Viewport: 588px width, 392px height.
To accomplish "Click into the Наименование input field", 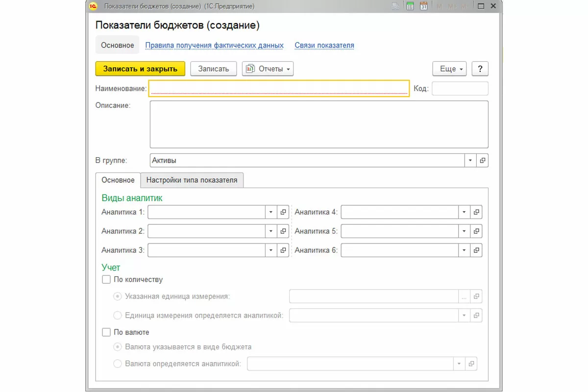I will point(278,88).
